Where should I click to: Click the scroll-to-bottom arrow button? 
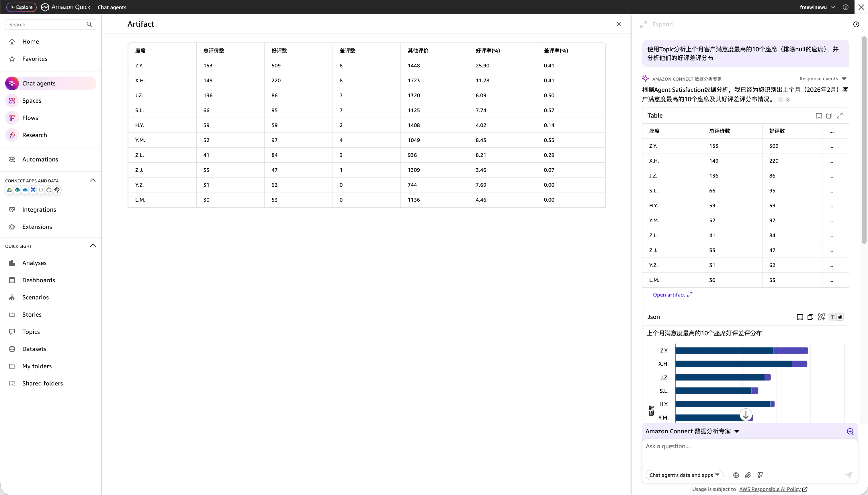pyautogui.click(x=746, y=415)
